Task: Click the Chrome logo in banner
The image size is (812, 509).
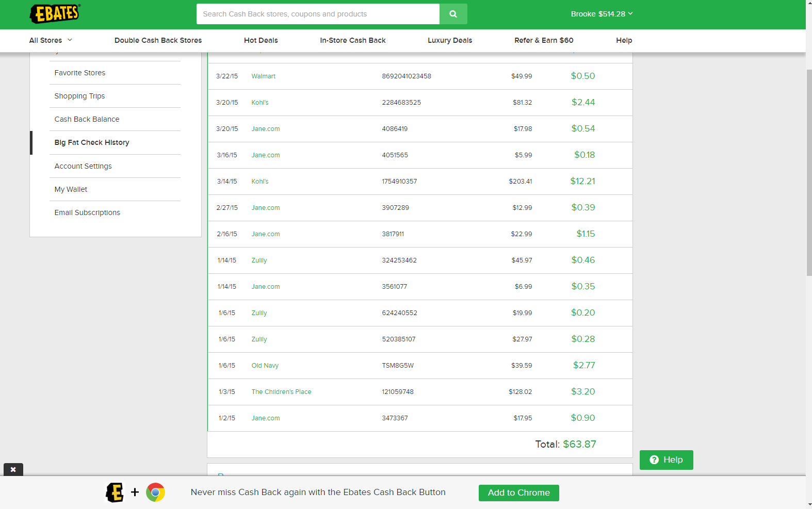Action: pyautogui.click(x=155, y=492)
